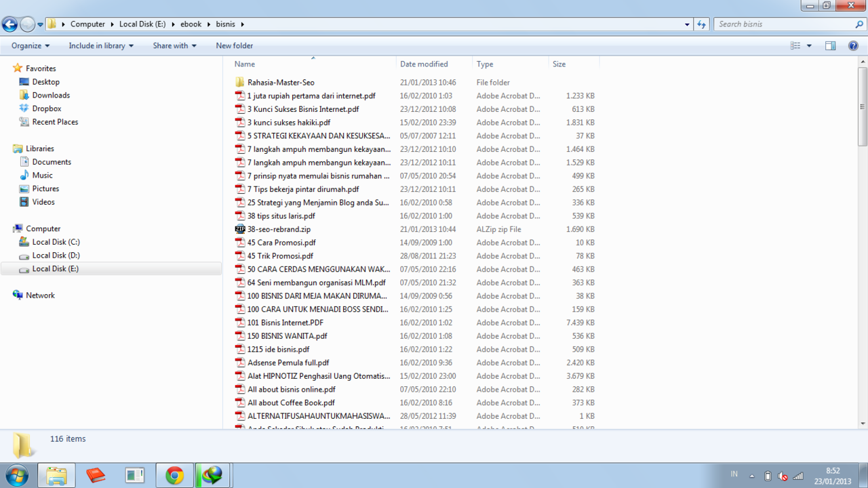Open the Organize menu
The width and height of the screenshot is (868, 488).
(31, 45)
